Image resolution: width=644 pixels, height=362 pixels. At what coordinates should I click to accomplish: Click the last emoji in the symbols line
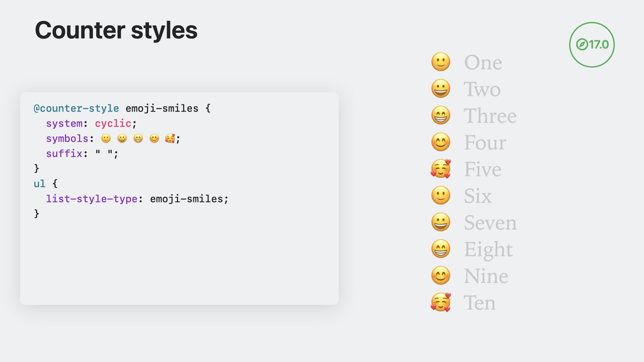click(x=170, y=138)
